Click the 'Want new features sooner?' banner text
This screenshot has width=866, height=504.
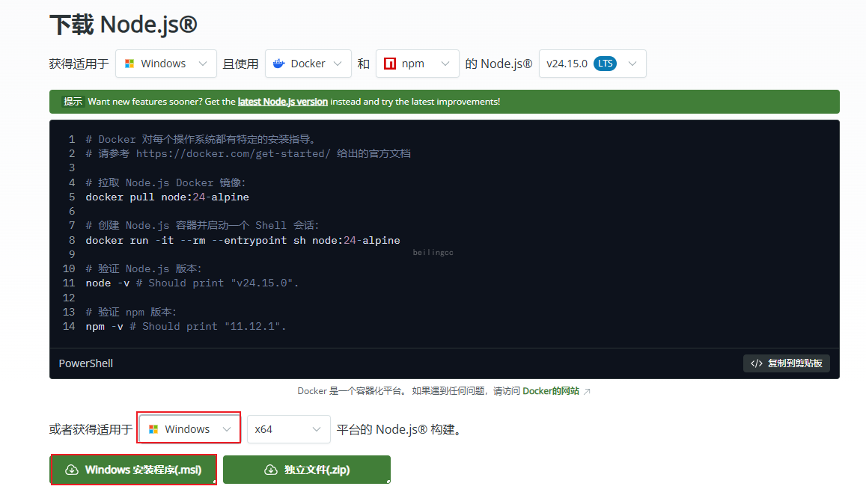click(294, 102)
